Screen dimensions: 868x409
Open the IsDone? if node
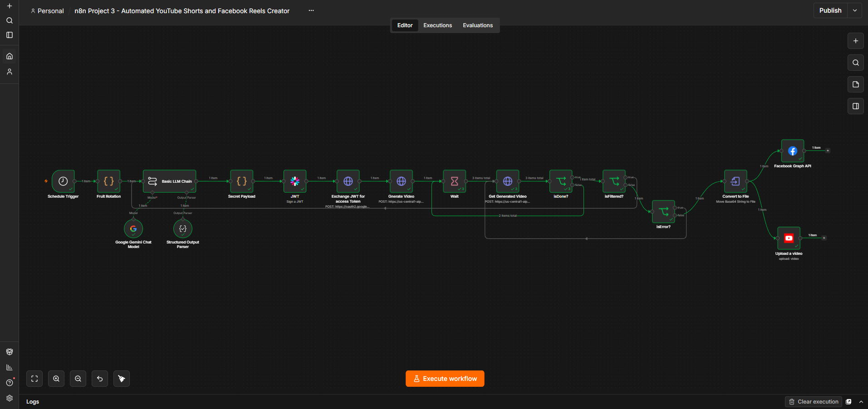[561, 181]
